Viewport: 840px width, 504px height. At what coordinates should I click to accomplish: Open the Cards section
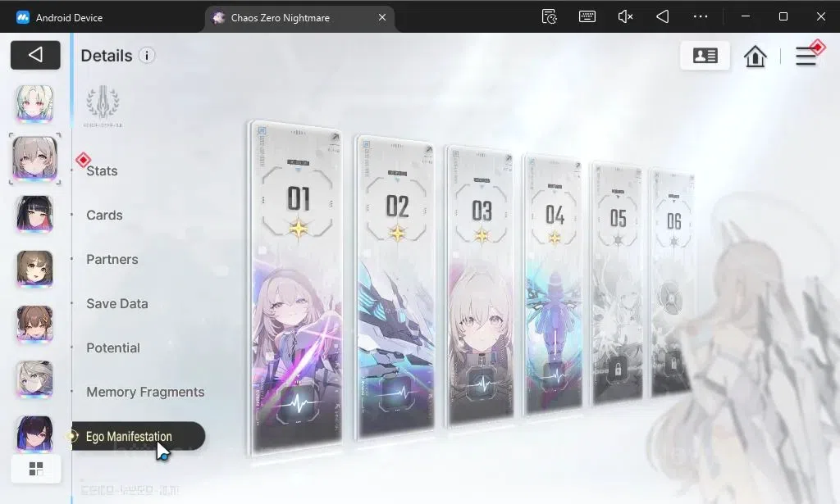click(104, 215)
